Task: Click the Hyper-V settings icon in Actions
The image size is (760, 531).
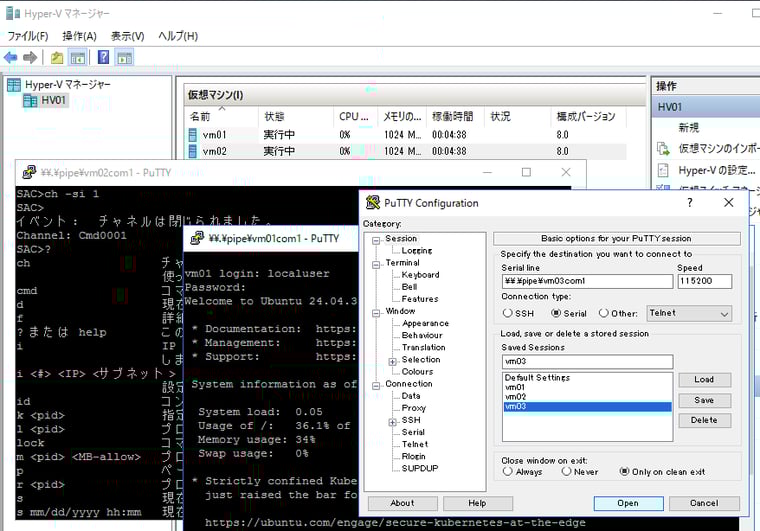Action: coord(663,170)
